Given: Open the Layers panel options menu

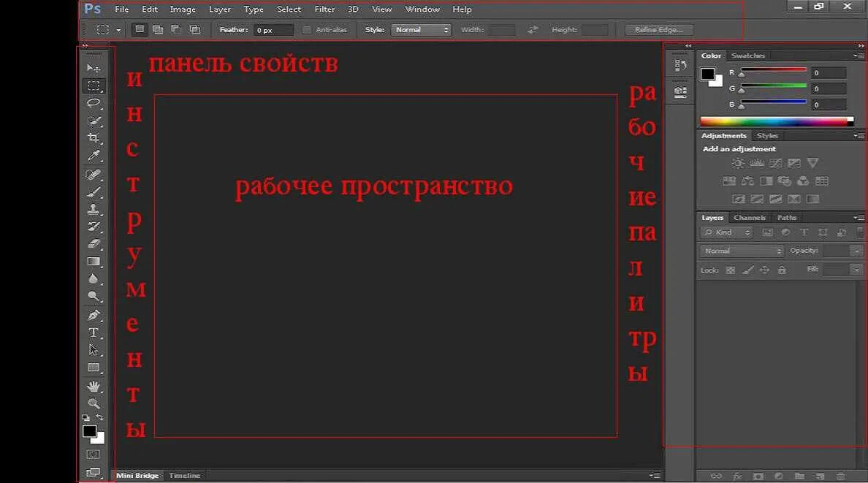Looking at the screenshot, I should (x=859, y=218).
